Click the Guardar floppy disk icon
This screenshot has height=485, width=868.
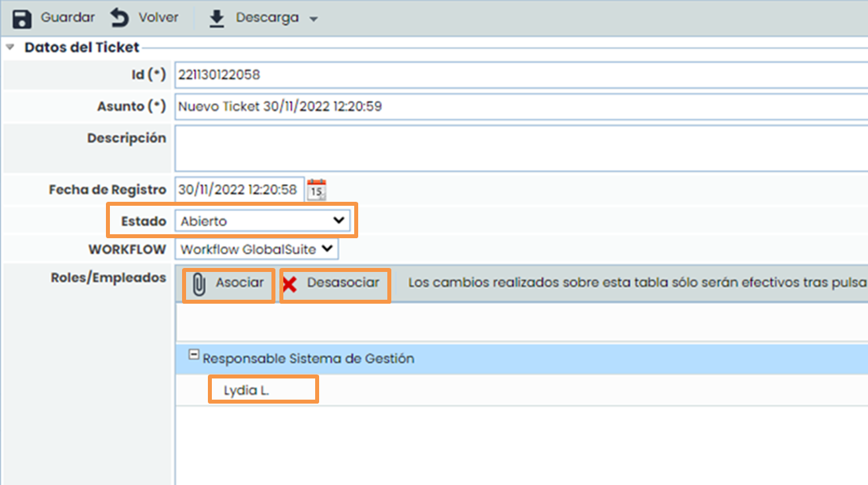click(22, 19)
